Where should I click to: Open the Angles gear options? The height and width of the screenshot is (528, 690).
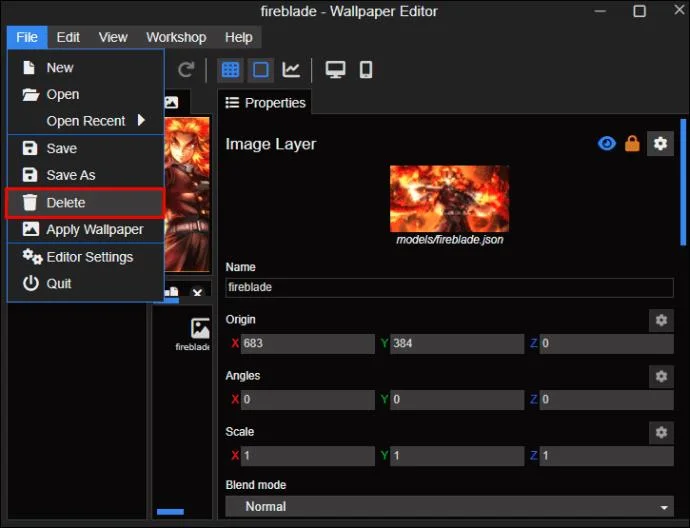pyautogui.click(x=661, y=376)
